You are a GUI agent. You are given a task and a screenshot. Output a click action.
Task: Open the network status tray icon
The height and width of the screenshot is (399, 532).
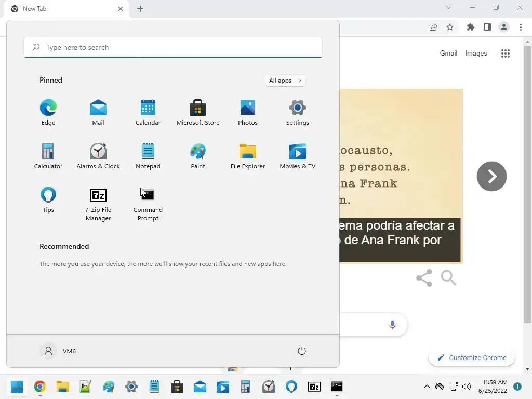point(454,387)
